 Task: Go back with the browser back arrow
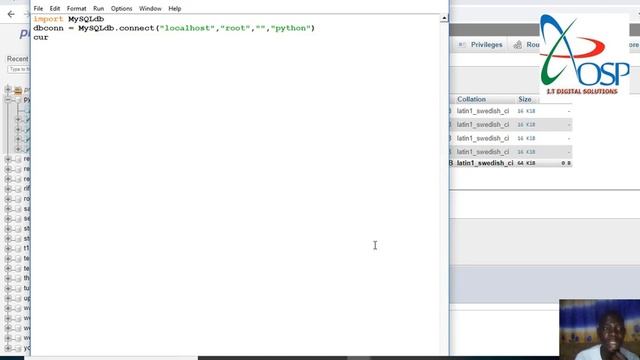pos(11,14)
